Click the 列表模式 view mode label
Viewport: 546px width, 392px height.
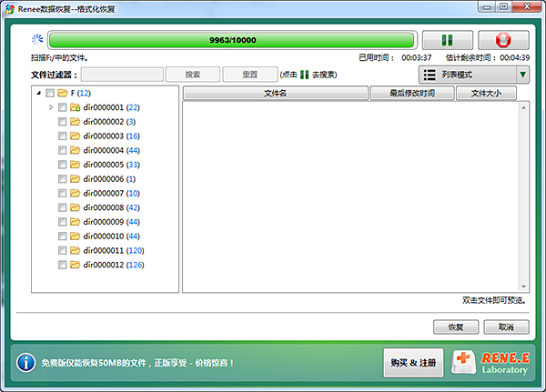(457, 75)
